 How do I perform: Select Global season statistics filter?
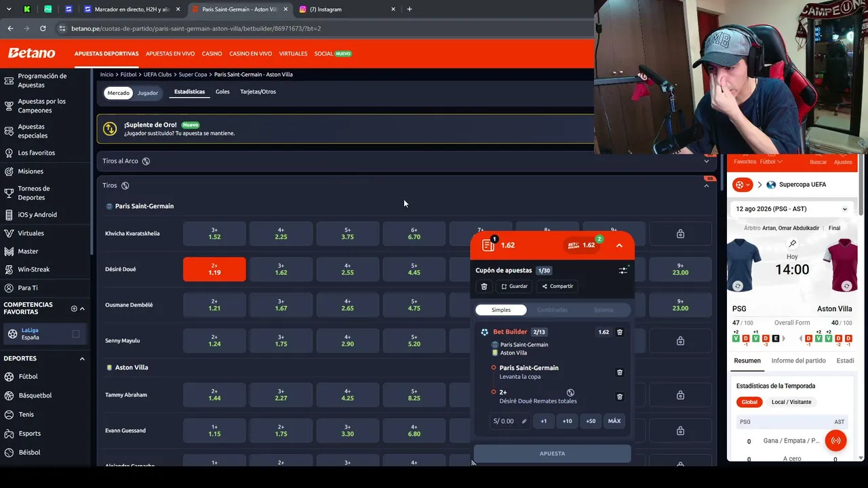pos(749,402)
